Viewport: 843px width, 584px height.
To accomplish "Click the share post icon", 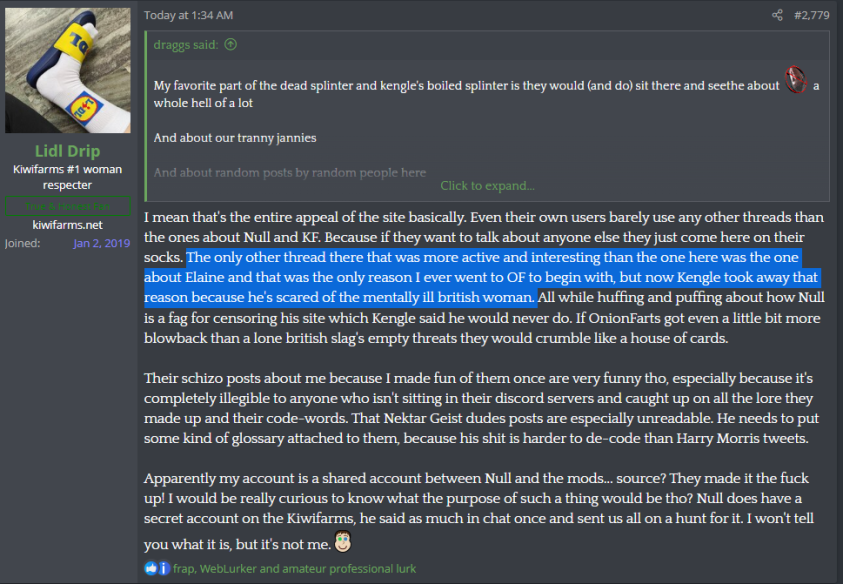I will pos(777,15).
